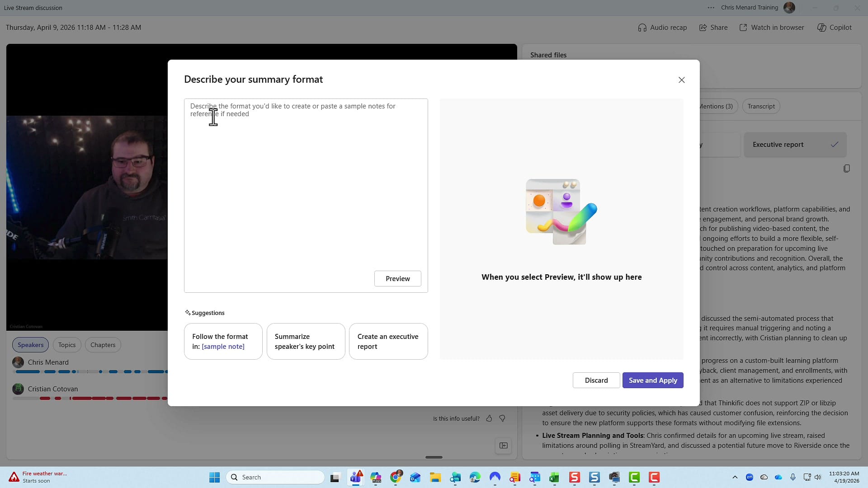
Task: Click the summary format description field
Action: 306,181
